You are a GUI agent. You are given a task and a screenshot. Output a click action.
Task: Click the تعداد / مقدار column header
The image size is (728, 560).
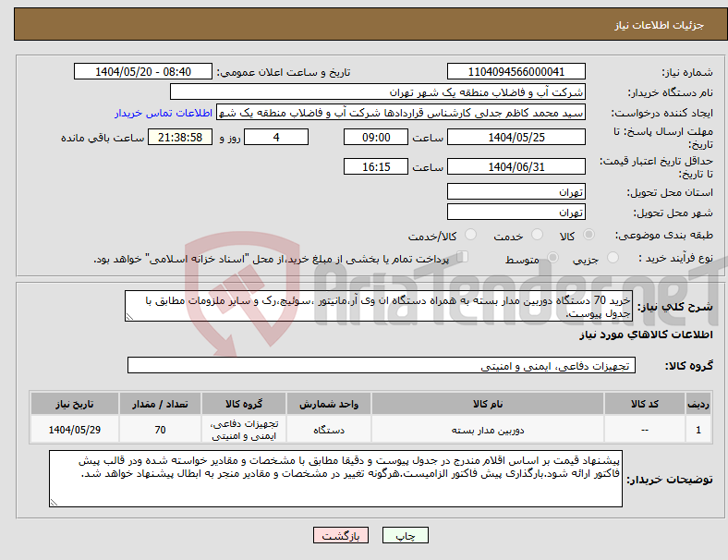[160, 404]
